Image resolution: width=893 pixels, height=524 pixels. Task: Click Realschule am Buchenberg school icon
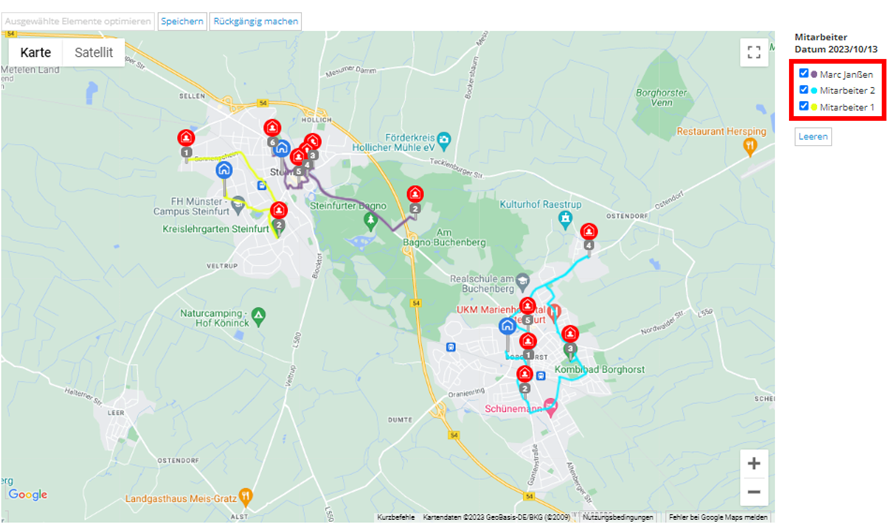pos(522,280)
